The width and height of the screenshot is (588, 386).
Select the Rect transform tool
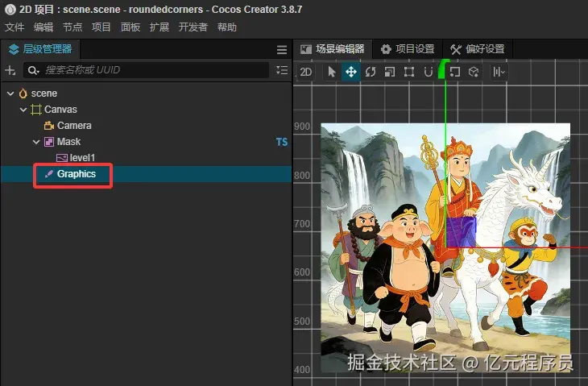(408, 72)
